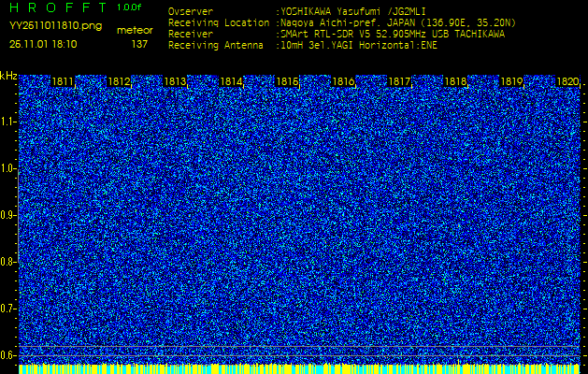Screen dimensions: 588x374
Task: Click the date stamp 25.11.01 18:10
Action: tap(43, 44)
